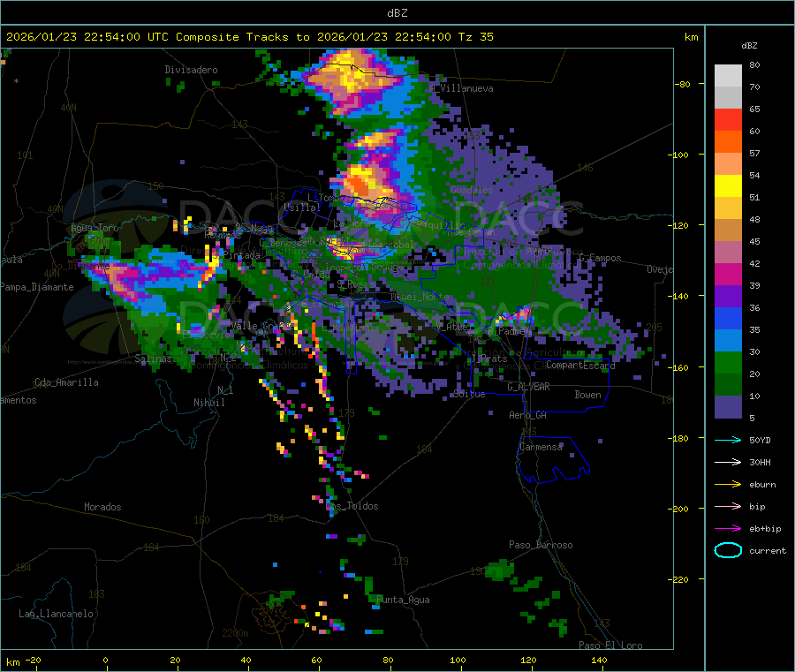Click the 'dBZ' title at the top
Screen dimensions: 795x672
(x=397, y=13)
